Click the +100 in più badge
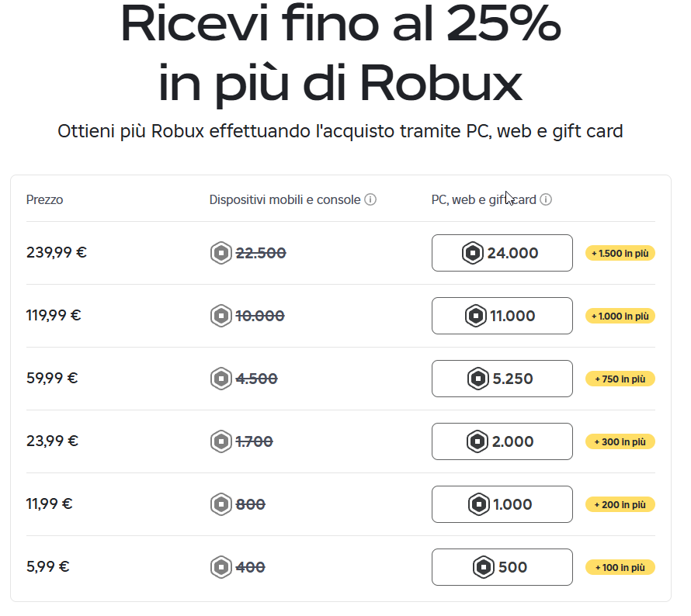Screen dimensions: 691x616 620,567
